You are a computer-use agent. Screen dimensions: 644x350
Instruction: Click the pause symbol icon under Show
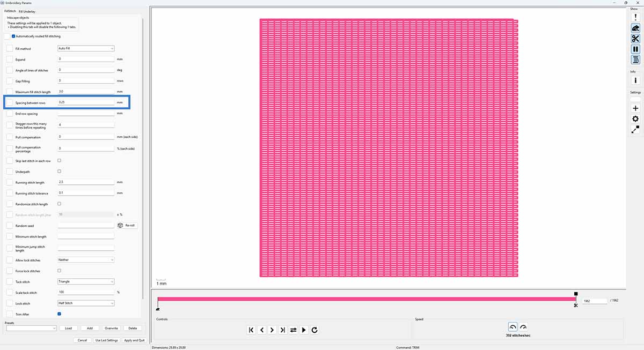[x=635, y=49]
